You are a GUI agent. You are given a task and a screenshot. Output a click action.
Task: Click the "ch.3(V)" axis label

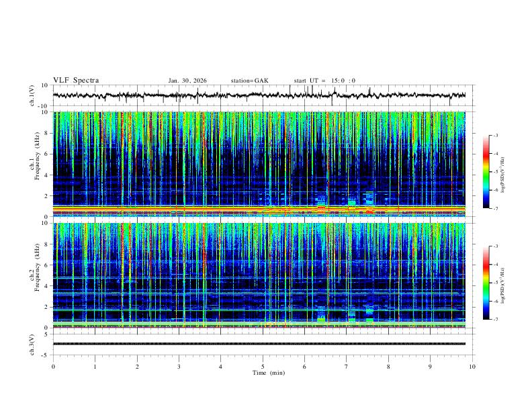click(32, 345)
